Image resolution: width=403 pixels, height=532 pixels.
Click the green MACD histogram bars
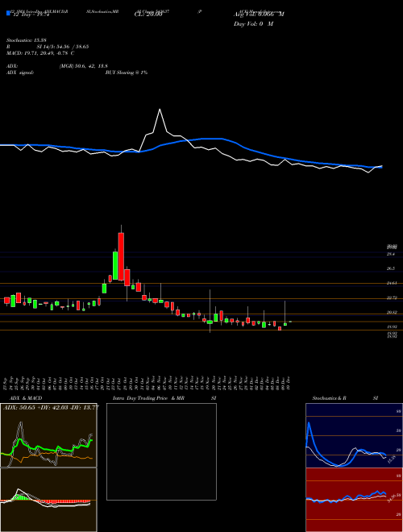tap(21, 497)
